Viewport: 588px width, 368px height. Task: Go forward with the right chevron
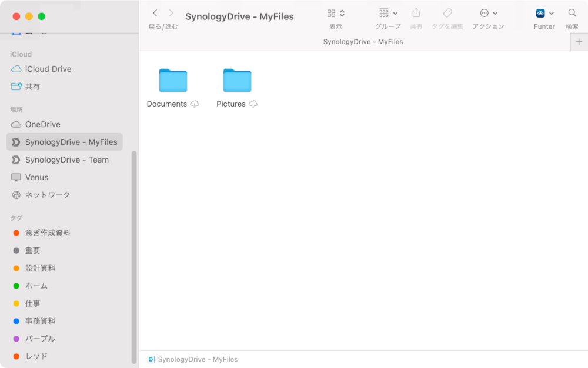tap(171, 13)
